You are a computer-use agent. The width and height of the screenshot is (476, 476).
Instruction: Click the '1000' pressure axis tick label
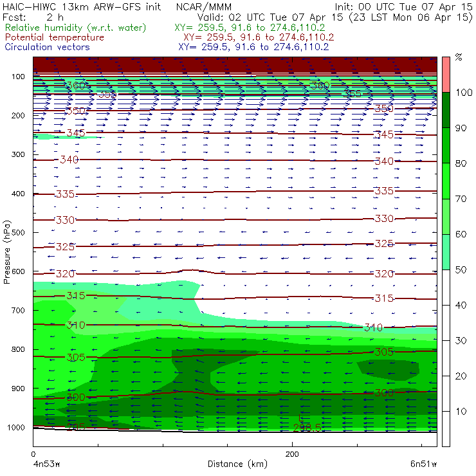click(16, 427)
